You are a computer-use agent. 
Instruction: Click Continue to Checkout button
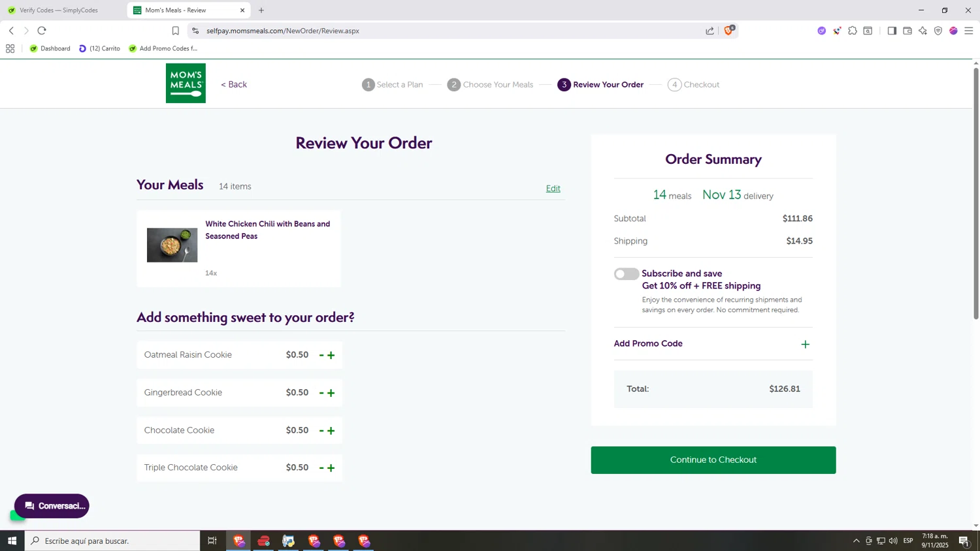[x=713, y=460]
